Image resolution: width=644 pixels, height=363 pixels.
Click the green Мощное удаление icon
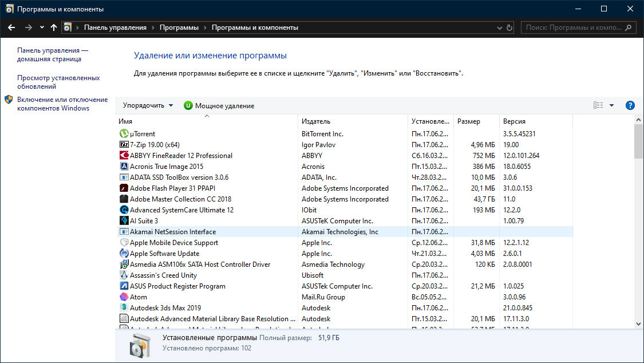coord(188,105)
